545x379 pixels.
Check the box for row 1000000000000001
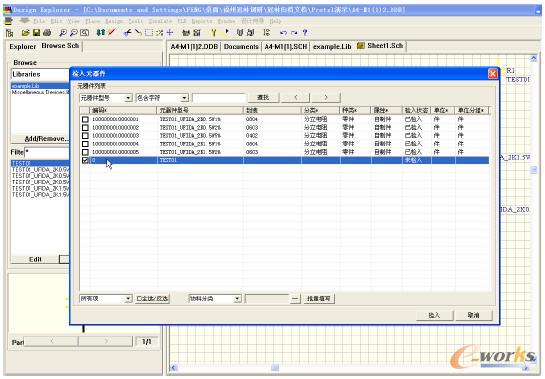point(85,119)
